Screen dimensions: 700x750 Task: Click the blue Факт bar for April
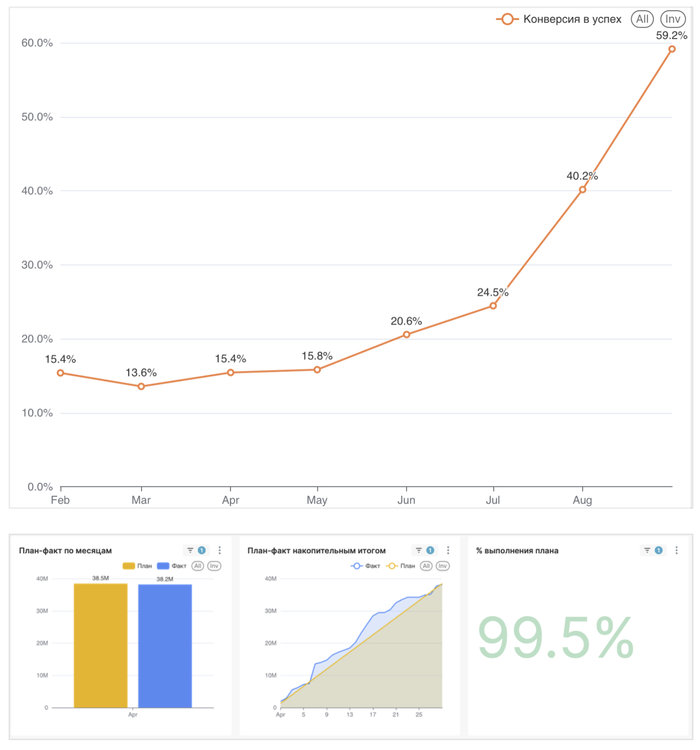pos(165,645)
